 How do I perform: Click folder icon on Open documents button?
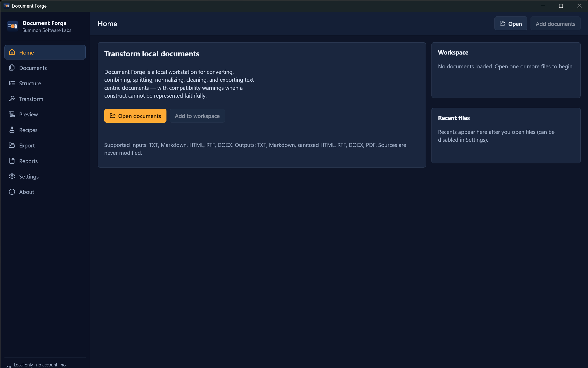click(x=113, y=116)
